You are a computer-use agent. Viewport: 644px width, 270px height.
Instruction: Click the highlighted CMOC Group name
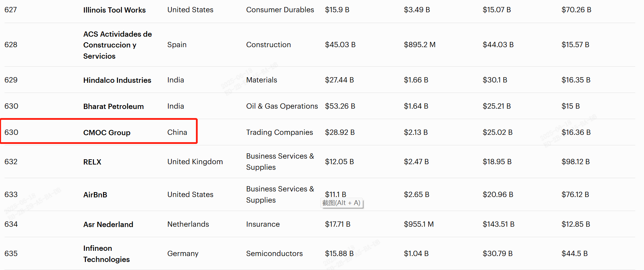click(x=107, y=133)
